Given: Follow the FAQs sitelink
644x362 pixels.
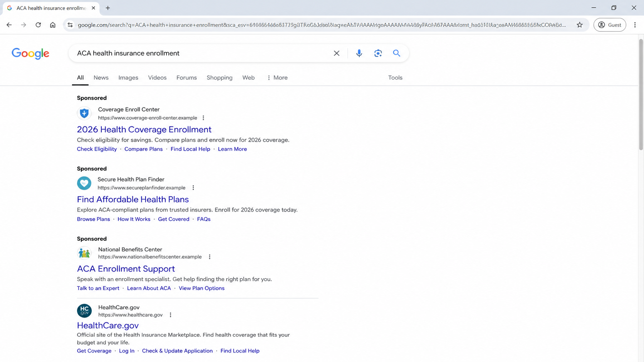Looking at the screenshot, I should click(x=204, y=219).
